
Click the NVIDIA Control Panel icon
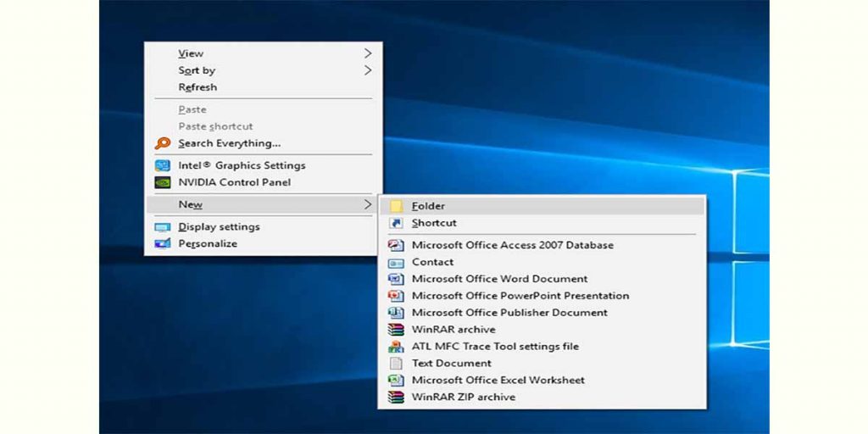point(162,182)
